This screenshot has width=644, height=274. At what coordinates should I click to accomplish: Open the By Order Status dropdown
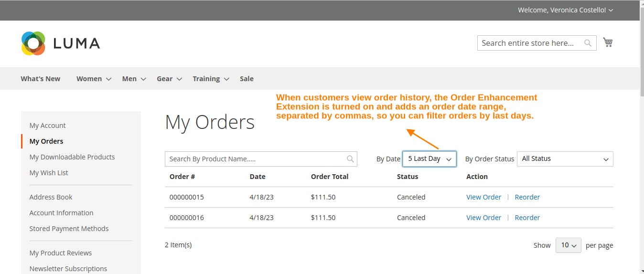[x=565, y=159]
